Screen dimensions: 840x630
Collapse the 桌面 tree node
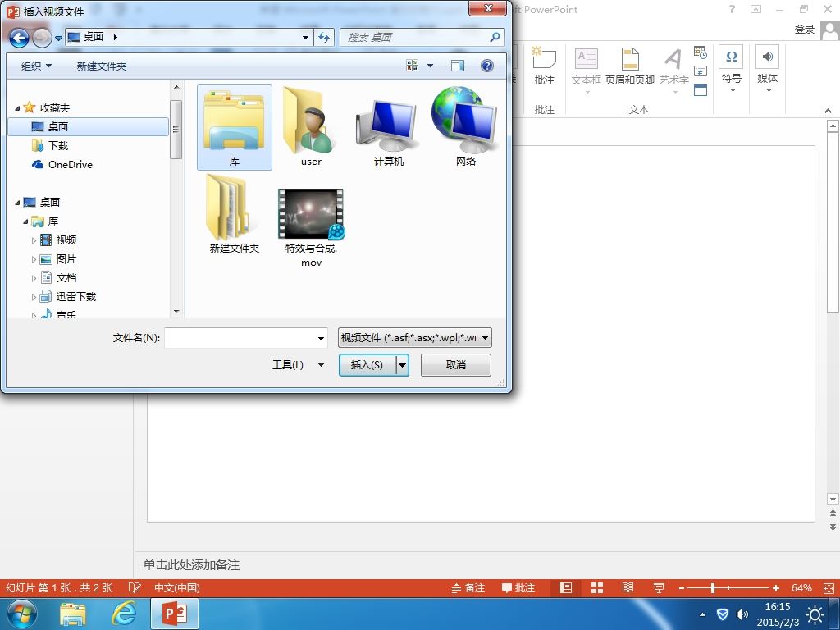tap(17, 203)
